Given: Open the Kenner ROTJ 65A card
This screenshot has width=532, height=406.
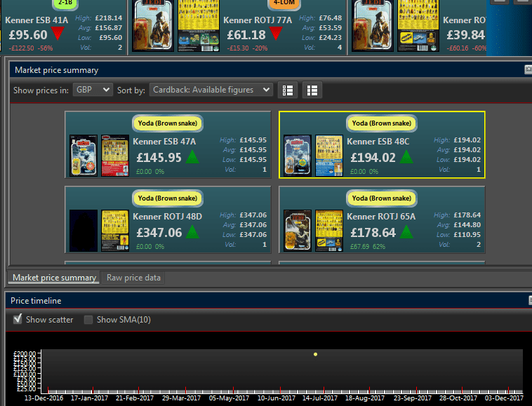Looking at the screenshot, I should (x=382, y=219).
